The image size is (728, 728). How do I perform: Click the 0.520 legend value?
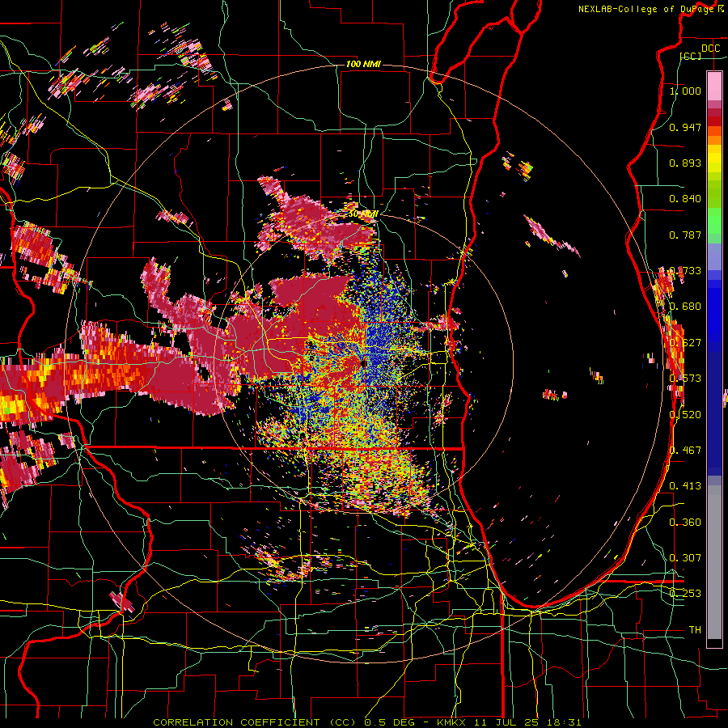point(685,414)
